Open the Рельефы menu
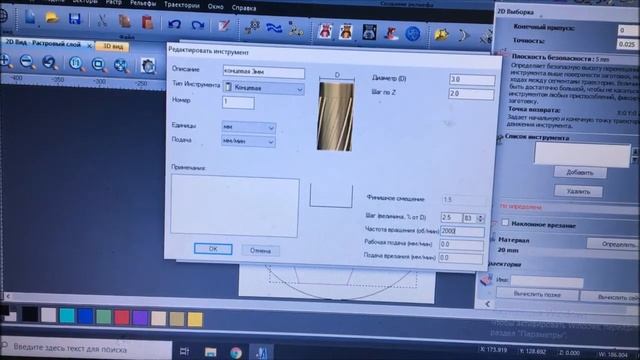The width and height of the screenshot is (640, 360). tap(143, 3)
